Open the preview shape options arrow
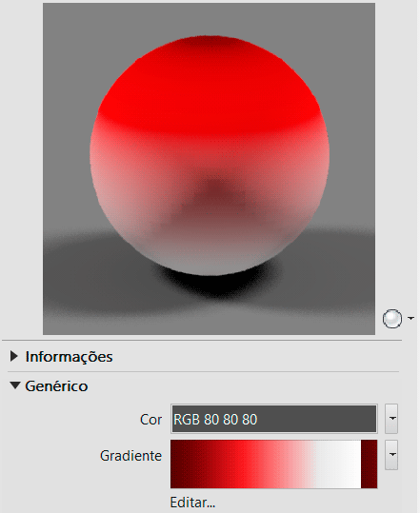 tap(410, 318)
